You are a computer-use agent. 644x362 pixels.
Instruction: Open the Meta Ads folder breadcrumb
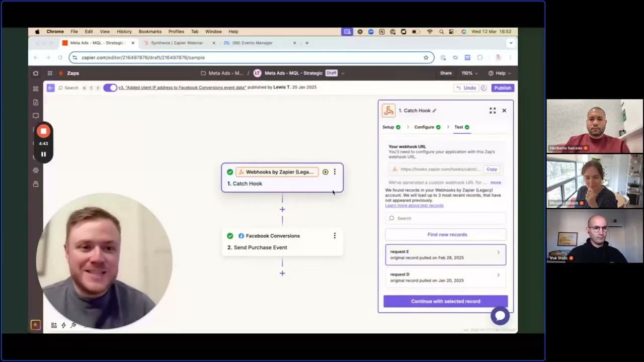[x=222, y=73]
